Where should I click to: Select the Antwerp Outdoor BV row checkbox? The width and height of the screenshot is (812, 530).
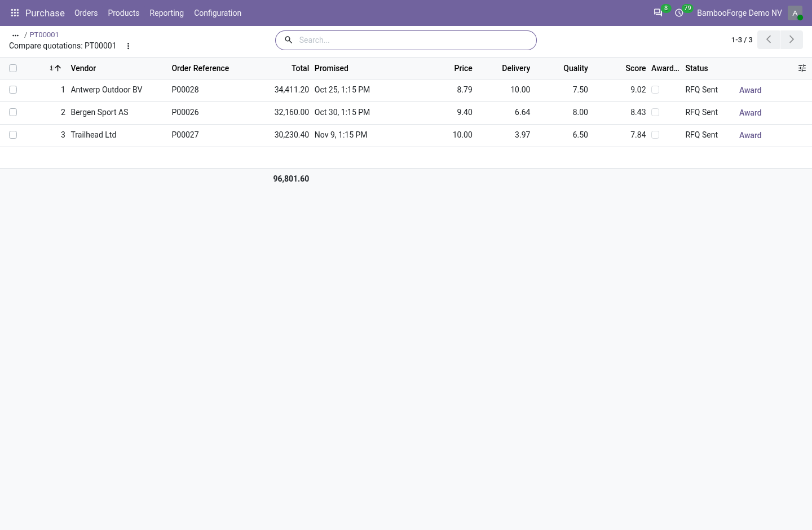click(x=13, y=90)
